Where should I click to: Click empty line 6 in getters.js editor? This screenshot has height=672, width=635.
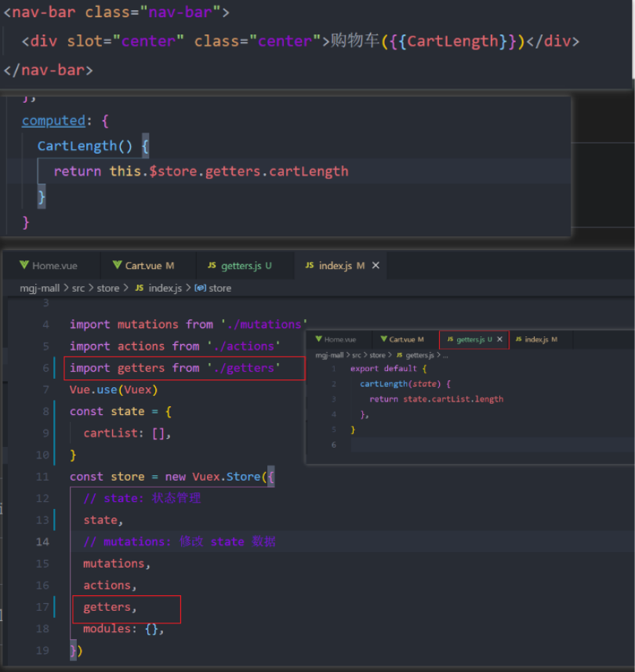(x=492, y=445)
